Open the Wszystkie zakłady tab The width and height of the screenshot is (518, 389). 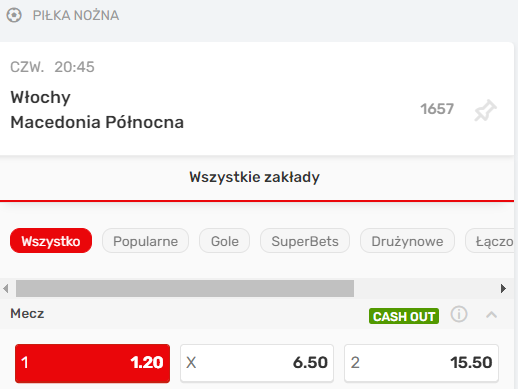click(254, 177)
